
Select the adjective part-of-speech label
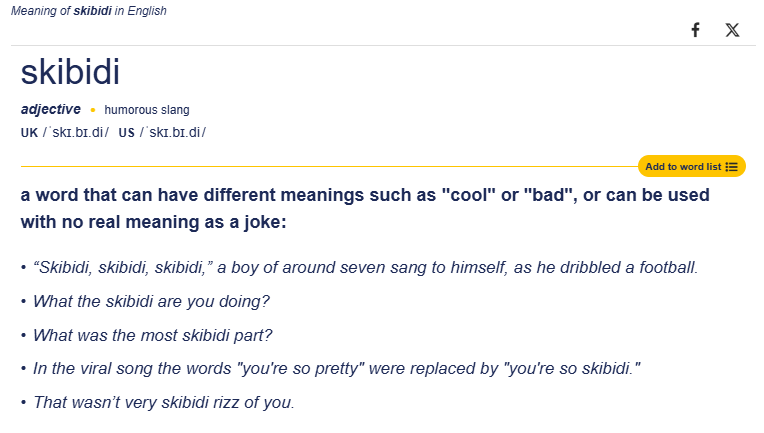(50, 110)
